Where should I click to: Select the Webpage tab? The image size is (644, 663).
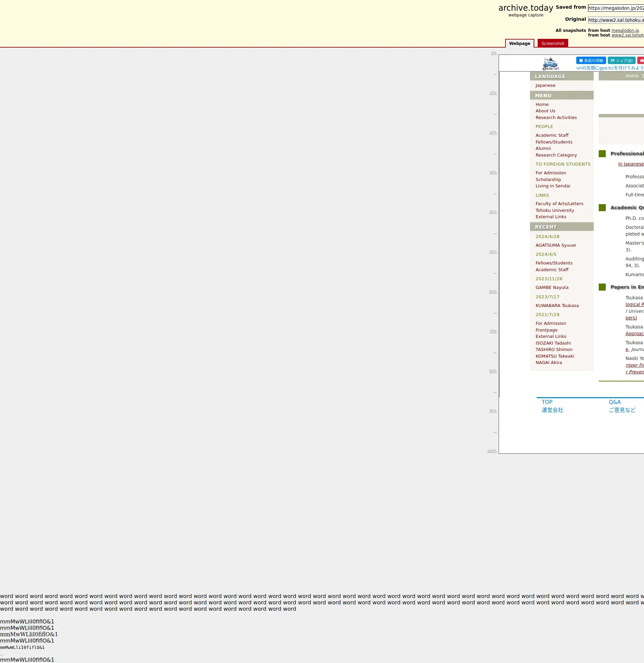(x=520, y=43)
